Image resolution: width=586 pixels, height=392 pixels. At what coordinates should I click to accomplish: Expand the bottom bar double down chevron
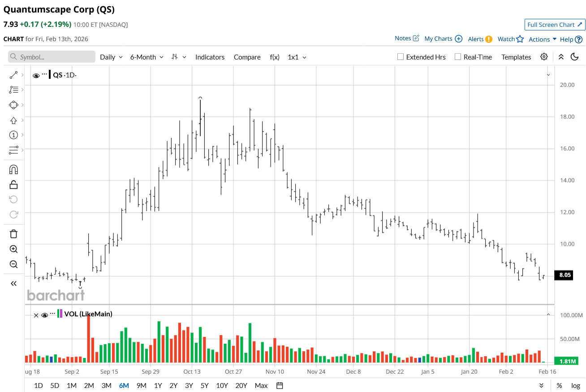coord(541,385)
